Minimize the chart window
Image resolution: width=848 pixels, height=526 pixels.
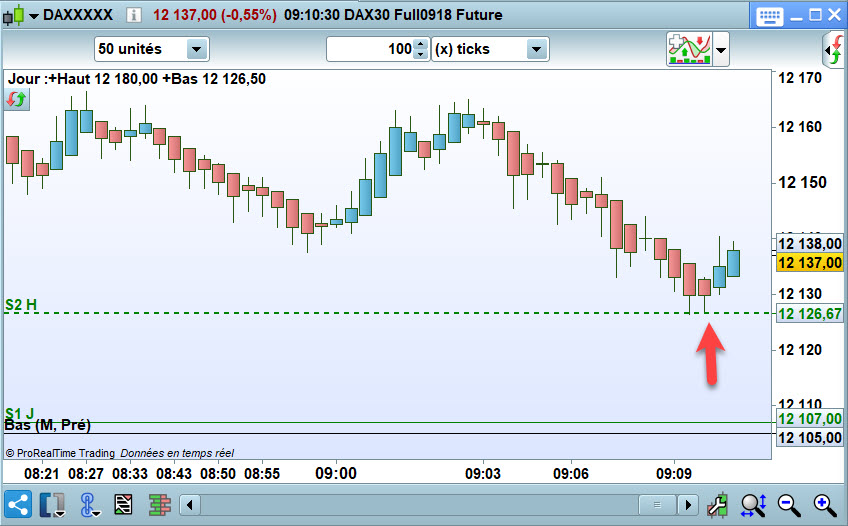(x=796, y=17)
